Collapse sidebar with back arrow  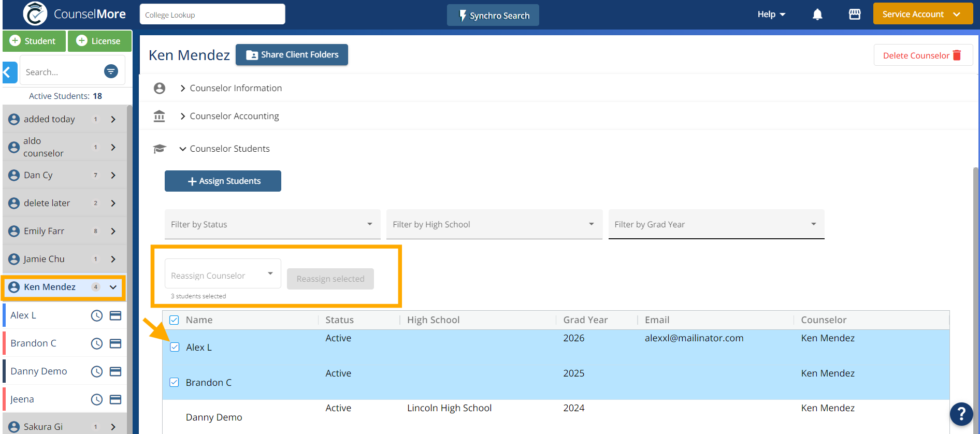(9, 73)
